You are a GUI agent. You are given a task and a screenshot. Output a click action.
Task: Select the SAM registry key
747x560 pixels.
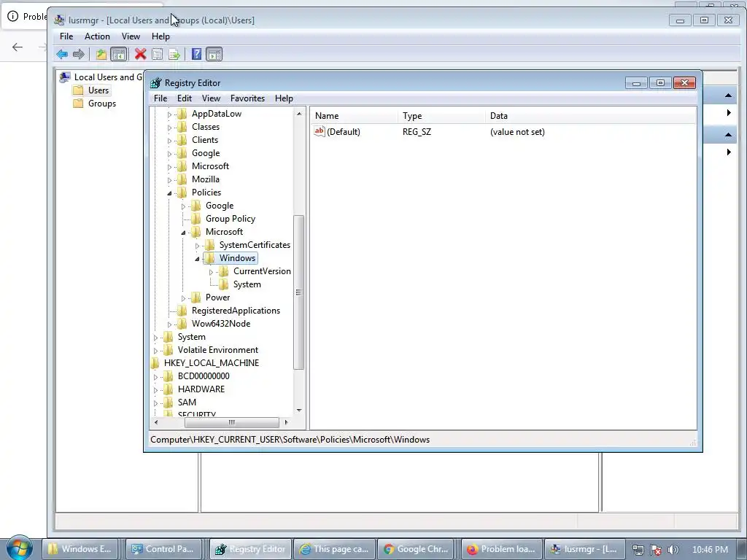(187, 402)
